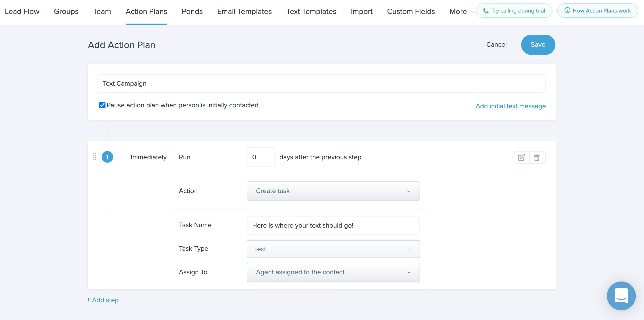This screenshot has height=320, width=644.
Task: Open the Action dropdown showing Create task
Action: click(x=333, y=191)
